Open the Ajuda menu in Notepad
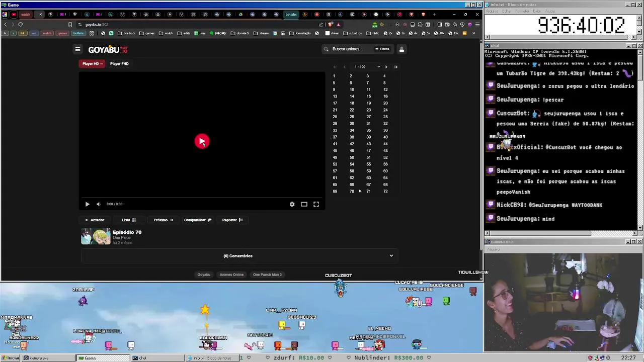 (x=550, y=11)
